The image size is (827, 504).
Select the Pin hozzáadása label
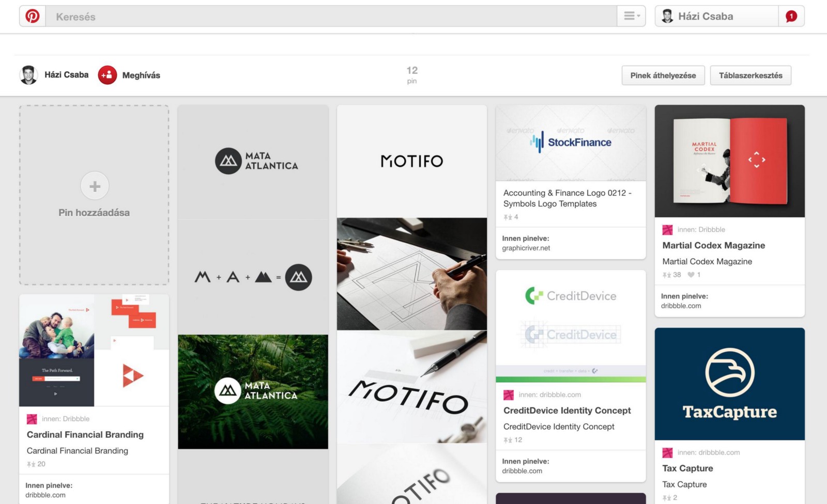click(94, 213)
